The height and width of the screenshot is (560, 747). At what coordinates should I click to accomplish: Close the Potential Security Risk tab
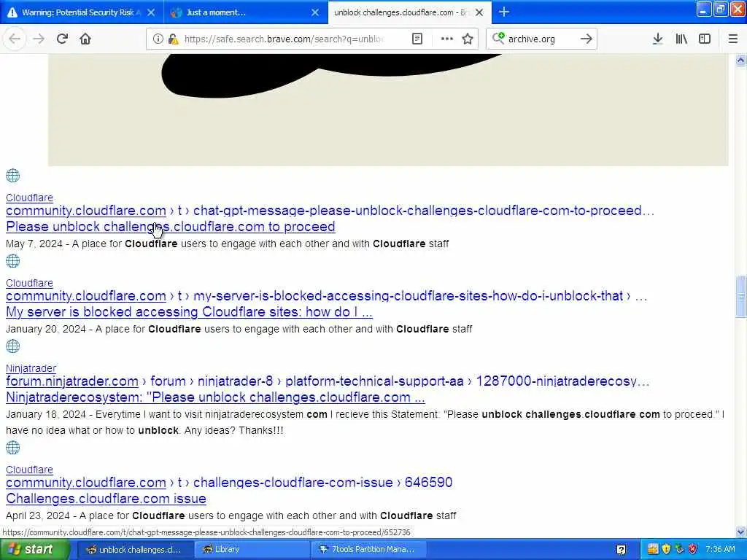pyautogui.click(x=151, y=12)
